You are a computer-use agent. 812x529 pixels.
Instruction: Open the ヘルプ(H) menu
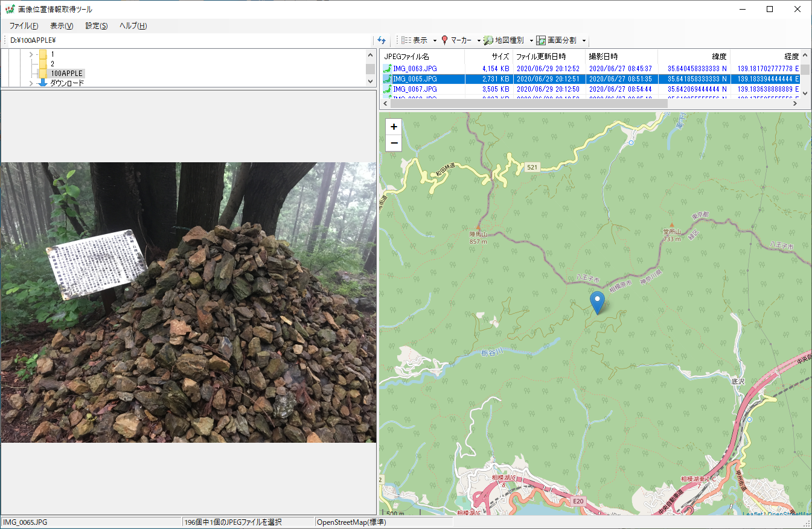pos(133,26)
